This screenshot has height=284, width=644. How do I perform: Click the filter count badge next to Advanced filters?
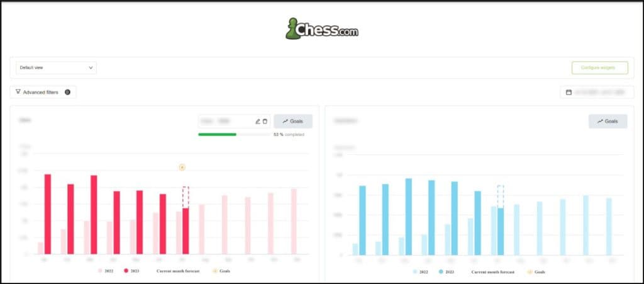coord(68,92)
